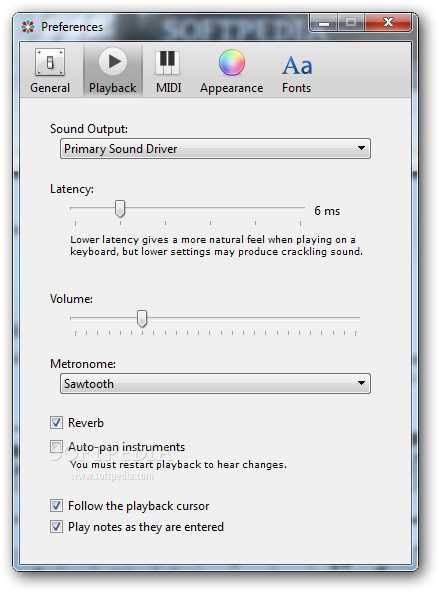Viewport: 439px width, 592px height.
Task: Uncheck Play notes as they are entered
Action: pos(56,527)
